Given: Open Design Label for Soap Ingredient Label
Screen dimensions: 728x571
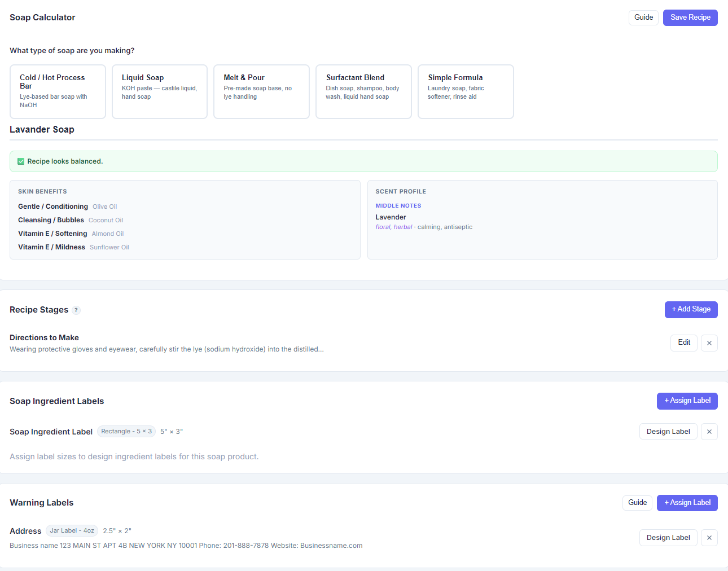Looking at the screenshot, I should [x=668, y=432].
